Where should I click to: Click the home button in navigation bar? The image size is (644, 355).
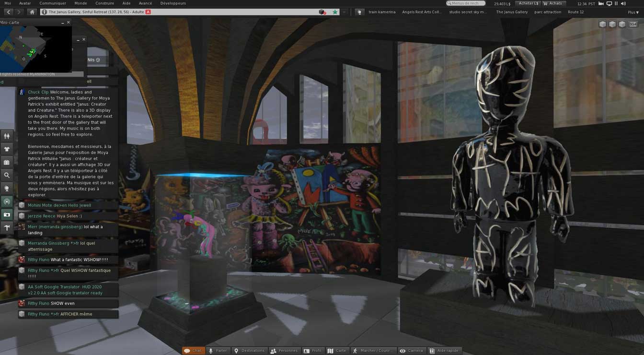(32, 12)
